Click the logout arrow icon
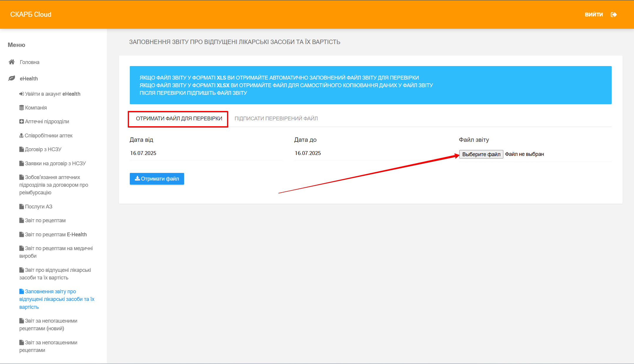The height and width of the screenshot is (364, 634). pyautogui.click(x=613, y=14)
